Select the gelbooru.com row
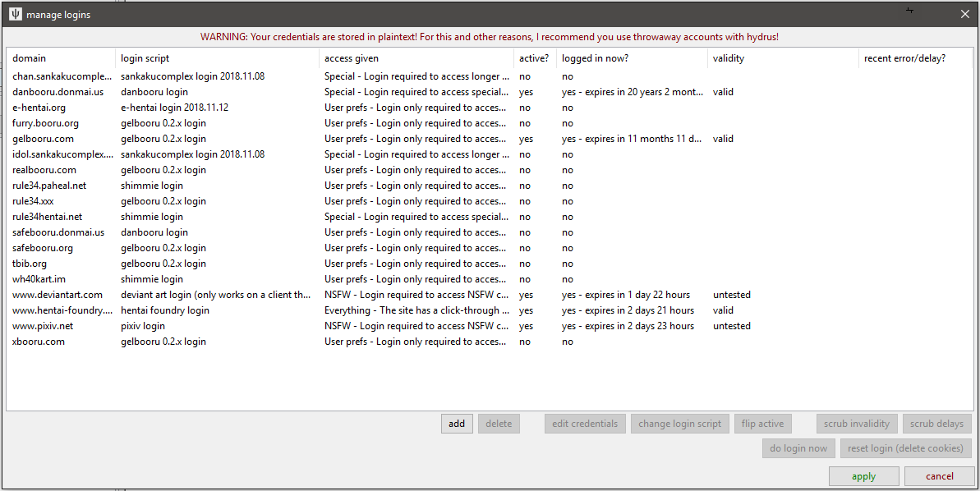The height and width of the screenshot is (491, 980). tap(490, 139)
